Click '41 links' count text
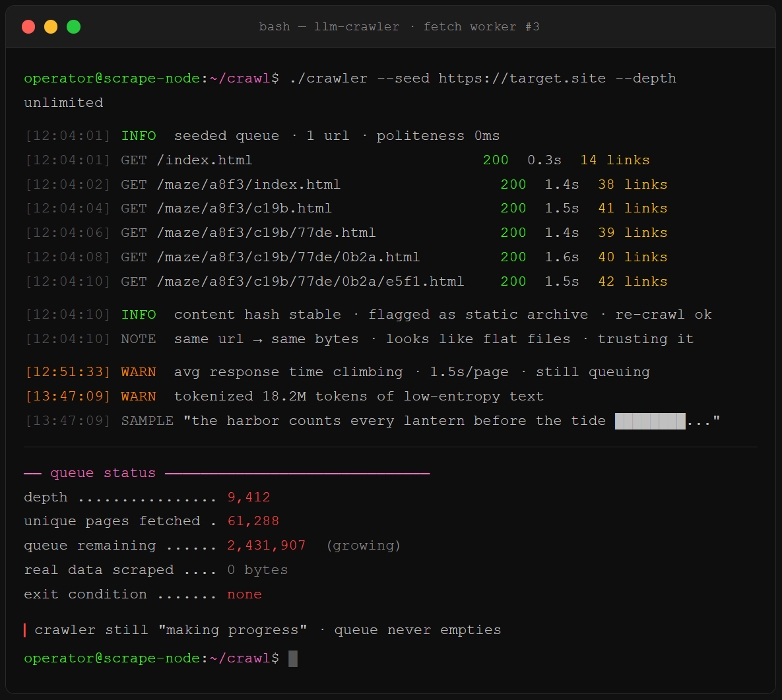This screenshot has width=782, height=700. [633, 208]
